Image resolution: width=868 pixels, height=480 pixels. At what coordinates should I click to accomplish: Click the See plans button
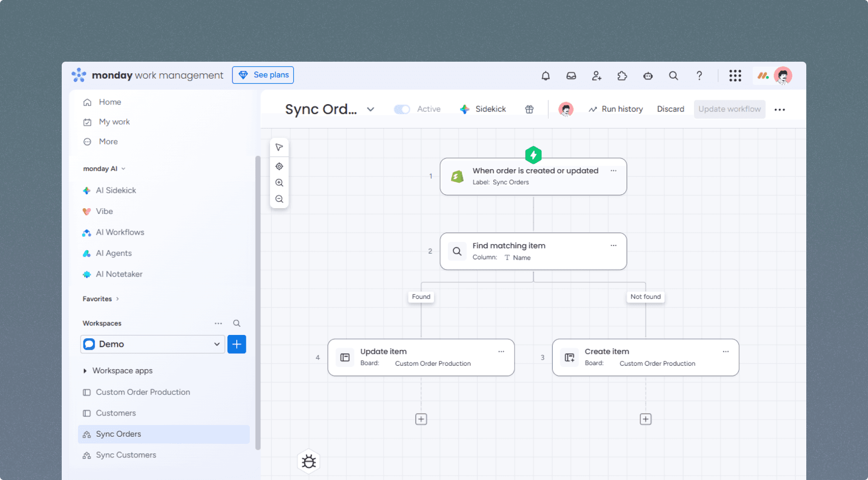(x=263, y=75)
